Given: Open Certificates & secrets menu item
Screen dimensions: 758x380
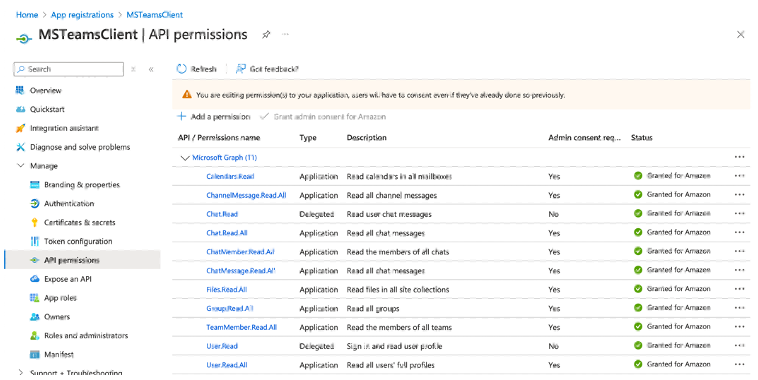Looking at the screenshot, I should 80,222.
